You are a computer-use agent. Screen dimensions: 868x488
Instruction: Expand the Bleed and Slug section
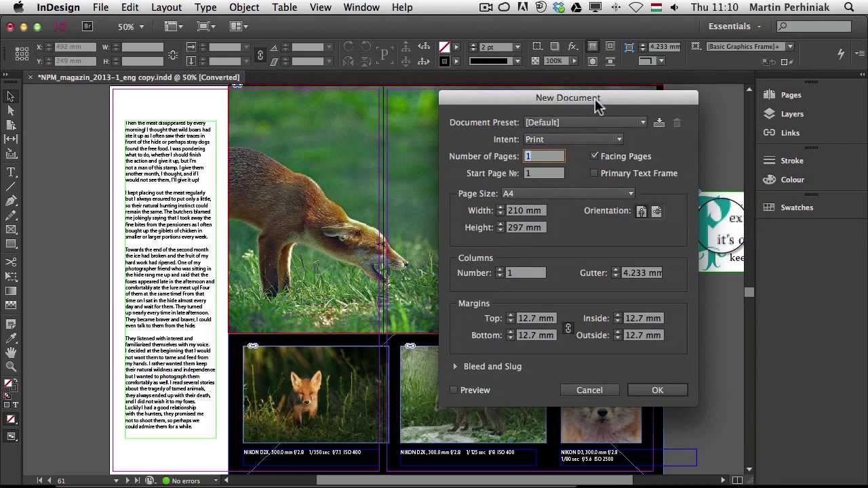(455, 366)
